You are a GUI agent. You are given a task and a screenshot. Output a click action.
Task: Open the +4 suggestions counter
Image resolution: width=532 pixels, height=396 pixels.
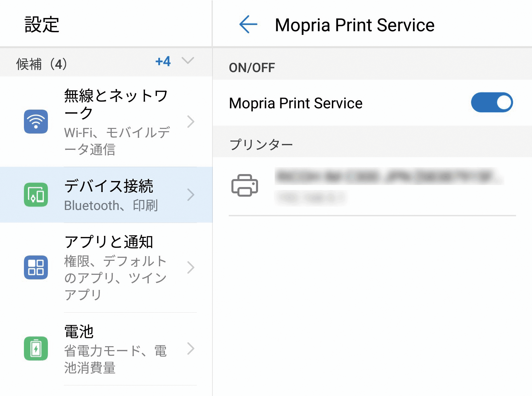pos(163,61)
